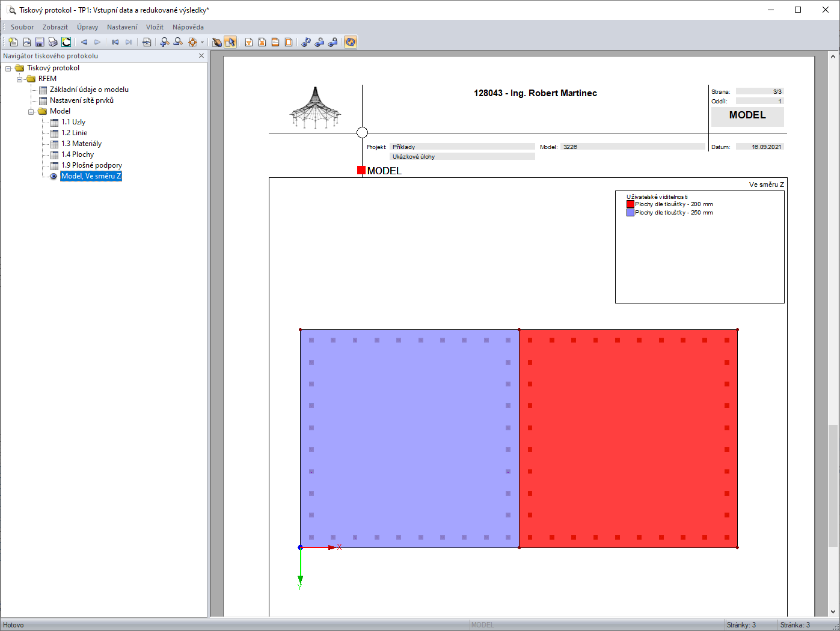Click the Ve směru Z view label

pyautogui.click(x=767, y=184)
